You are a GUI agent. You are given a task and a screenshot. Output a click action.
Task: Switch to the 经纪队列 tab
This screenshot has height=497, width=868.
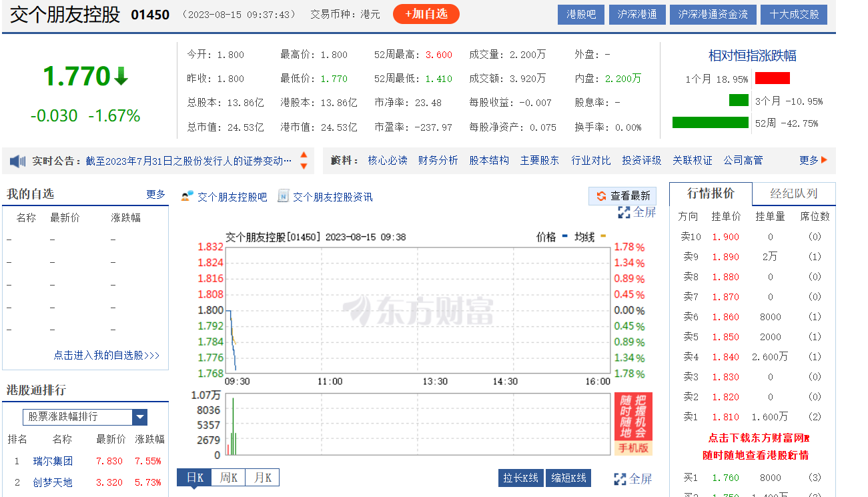(x=793, y=193)
